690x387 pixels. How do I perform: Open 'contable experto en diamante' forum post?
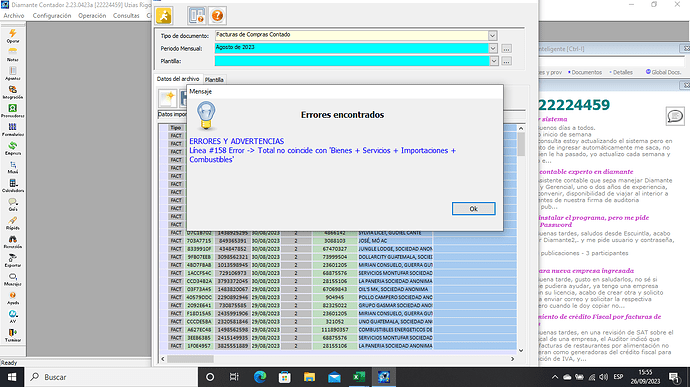pos(586,172)
